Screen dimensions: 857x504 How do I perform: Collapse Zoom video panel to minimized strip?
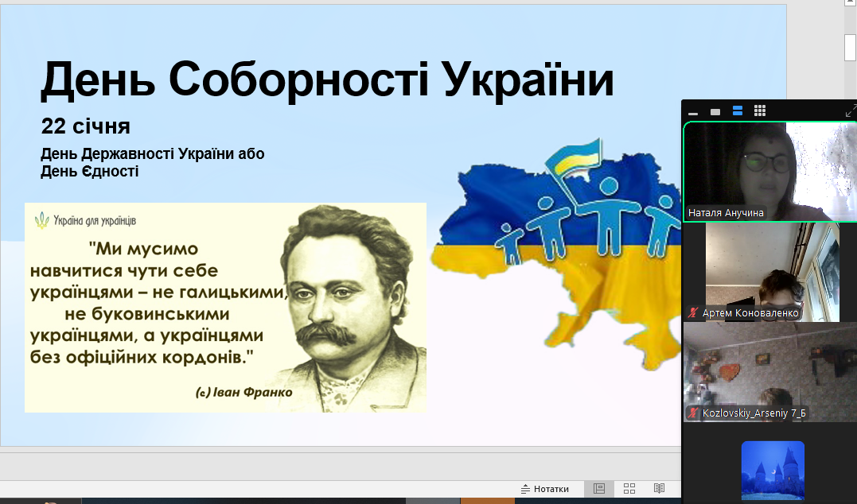(693, 112)
